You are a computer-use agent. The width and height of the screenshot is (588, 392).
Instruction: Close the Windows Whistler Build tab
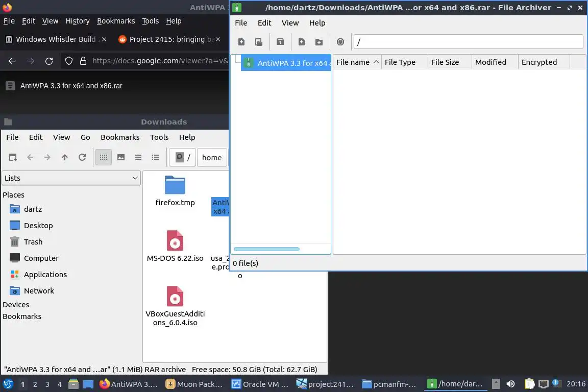pos(104,39)
